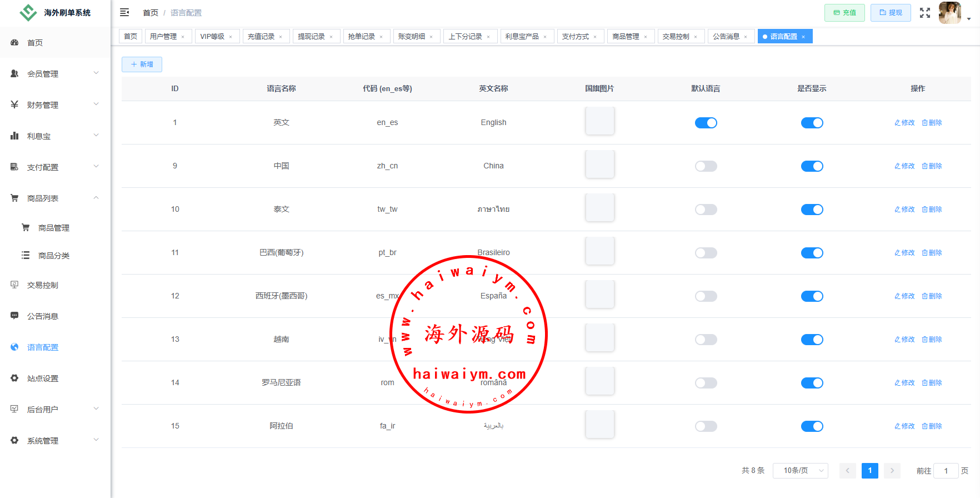Open the user avatar profile menu

(x=950, y=13)
